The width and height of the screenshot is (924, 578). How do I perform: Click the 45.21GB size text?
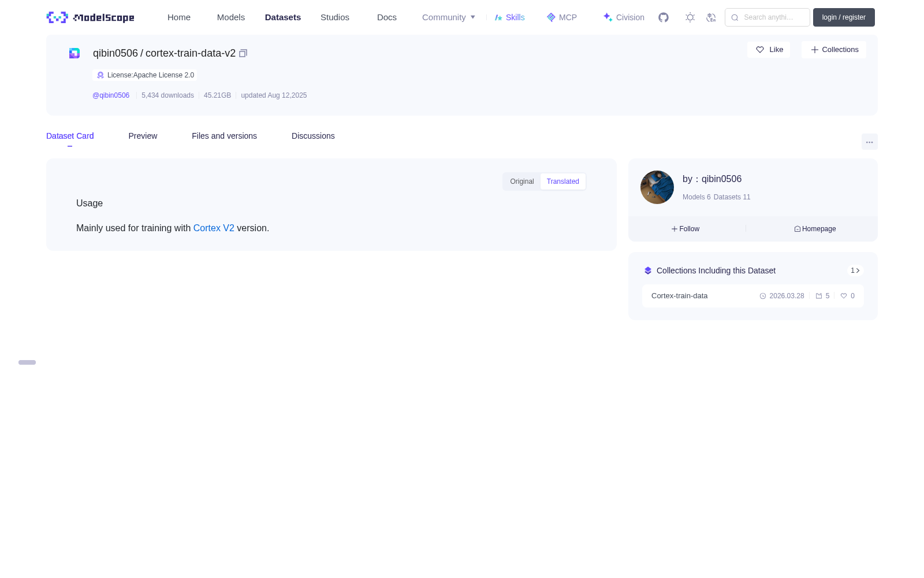[217, 95]
